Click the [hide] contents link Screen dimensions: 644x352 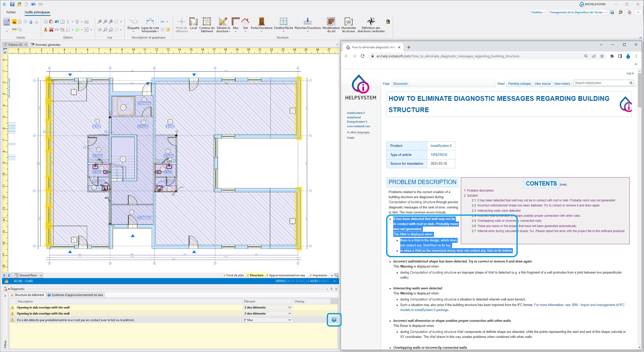pyautogui.click(x=563, y=185)
